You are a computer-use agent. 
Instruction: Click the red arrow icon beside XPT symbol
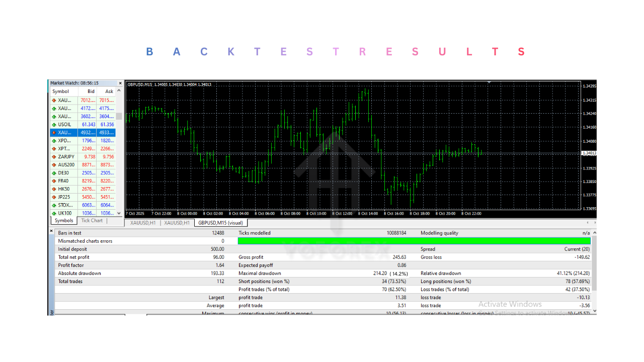54,148
